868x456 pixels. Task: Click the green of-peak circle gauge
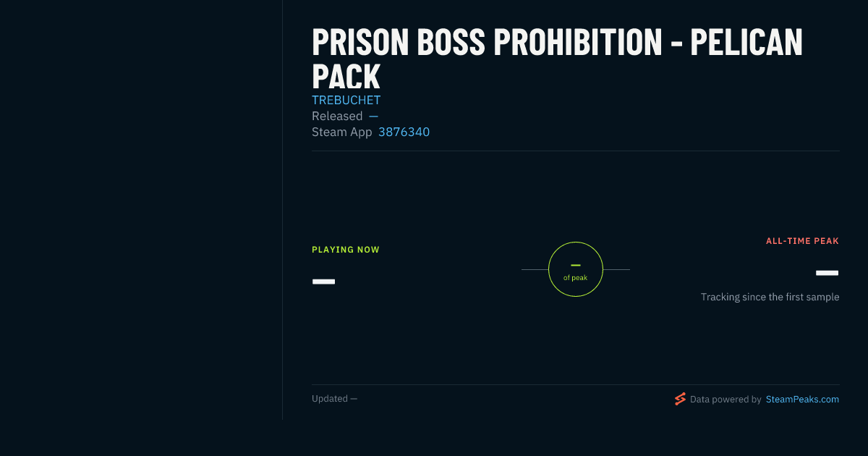tap(576, 269)
